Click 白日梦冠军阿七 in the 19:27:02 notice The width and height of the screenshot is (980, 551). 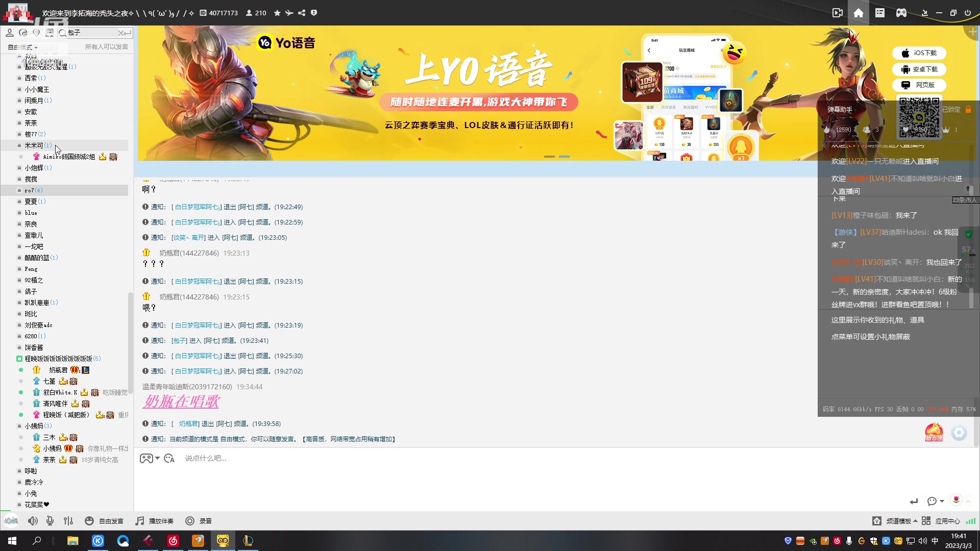pos(198,371)
